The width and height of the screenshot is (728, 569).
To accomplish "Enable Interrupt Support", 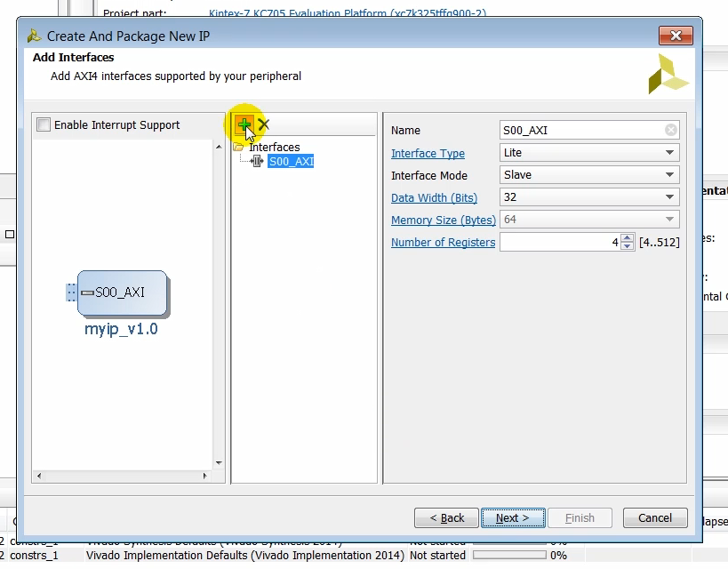I will (x=44, y=124).
